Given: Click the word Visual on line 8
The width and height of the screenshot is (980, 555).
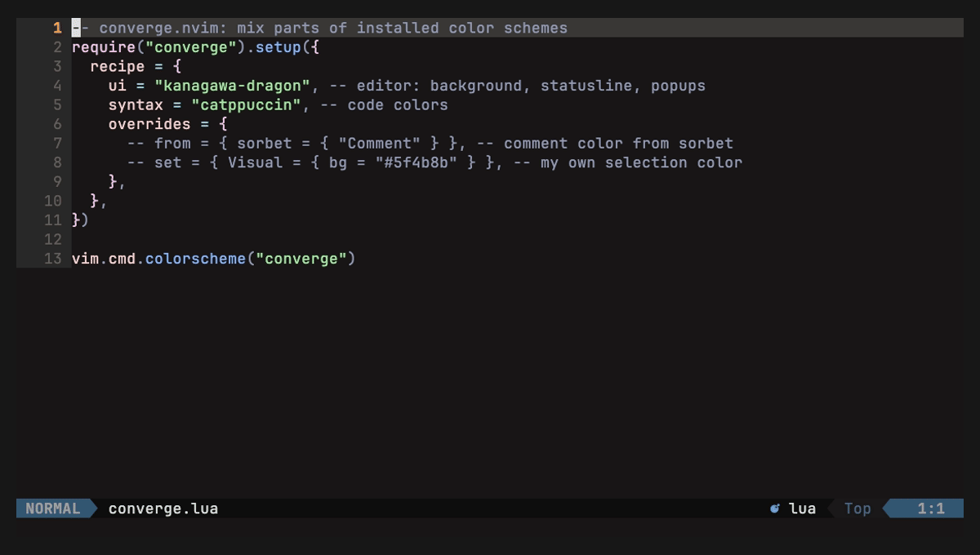Looking at the screenshot, I should [256, 162].
